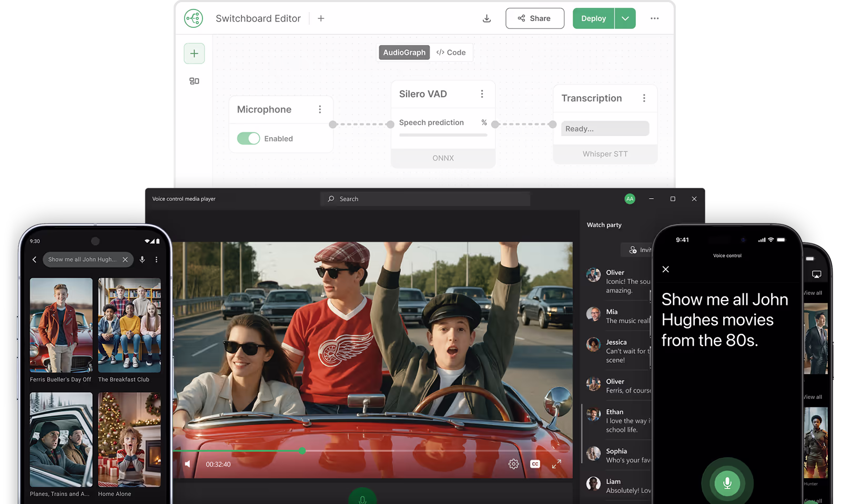Enter fullscreen with the expand arrows icon

[x=556, y=464]
